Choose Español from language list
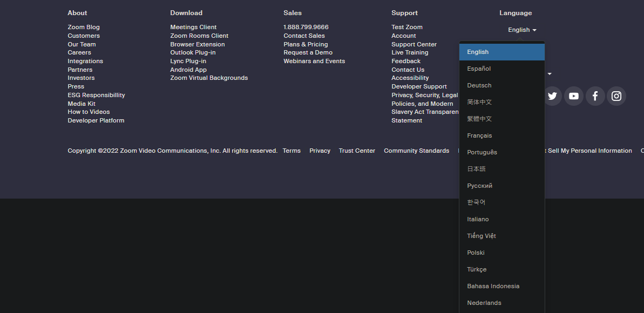Image resolution: width=644 pixels, height=313 pixels. [x=502, y=69]
